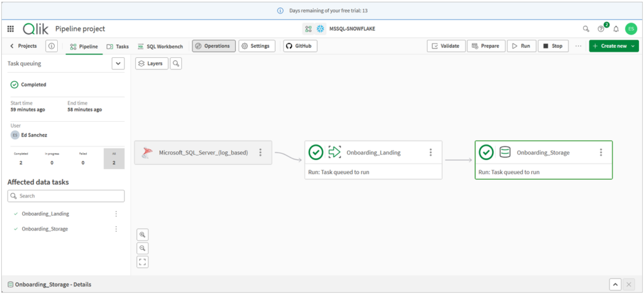This screenshot has height=294, width=644.
Task: Open the GitHub button
Action: pos(300,46)
